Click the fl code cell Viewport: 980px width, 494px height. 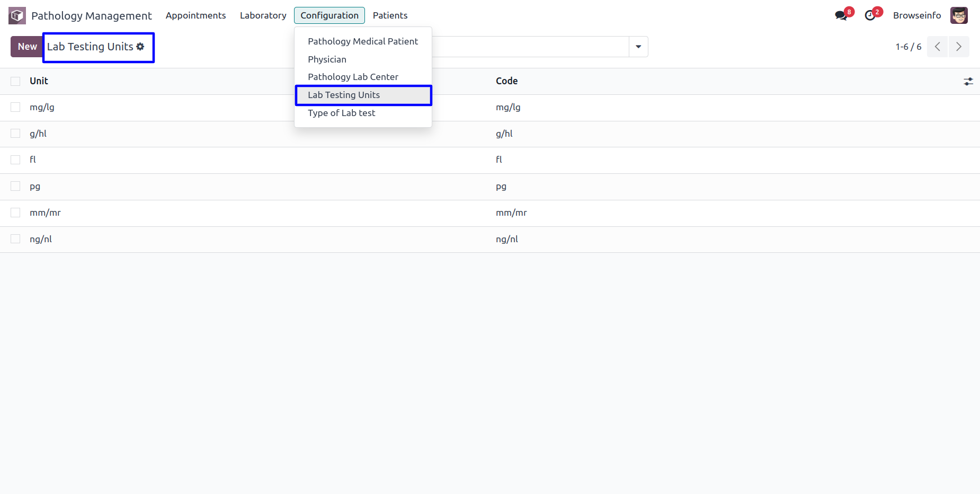click(499, 160)
